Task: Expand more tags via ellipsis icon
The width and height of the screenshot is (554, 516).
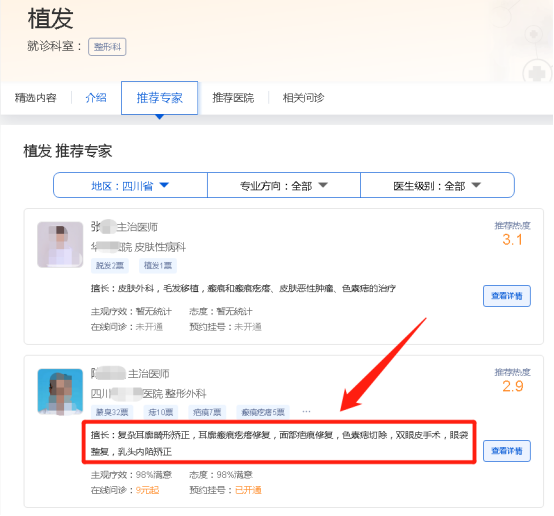Action: click(x=306, y=412)
